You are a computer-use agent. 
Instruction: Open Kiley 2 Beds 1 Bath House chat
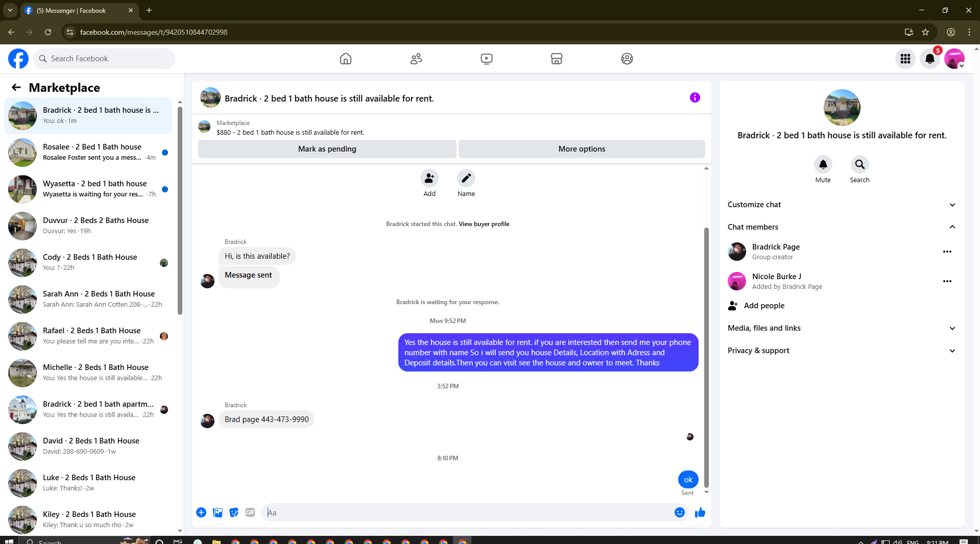tap(88, 520)
